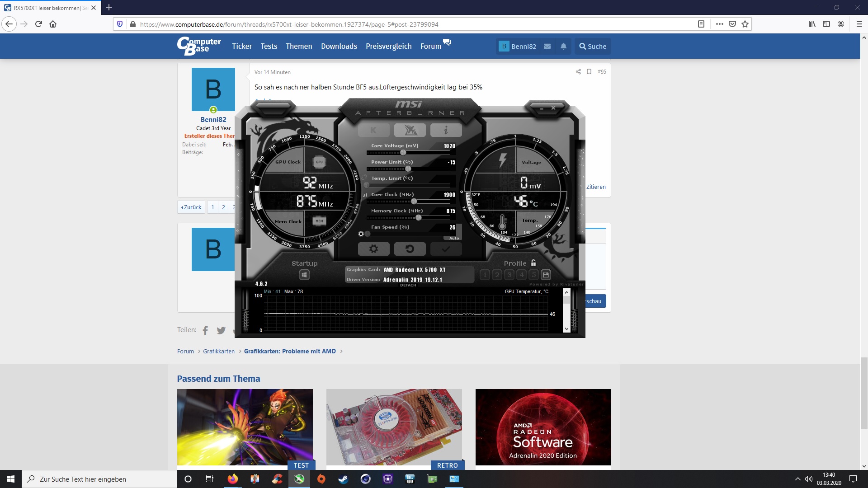Click the ComputerBase logo

tap(199, 46)
